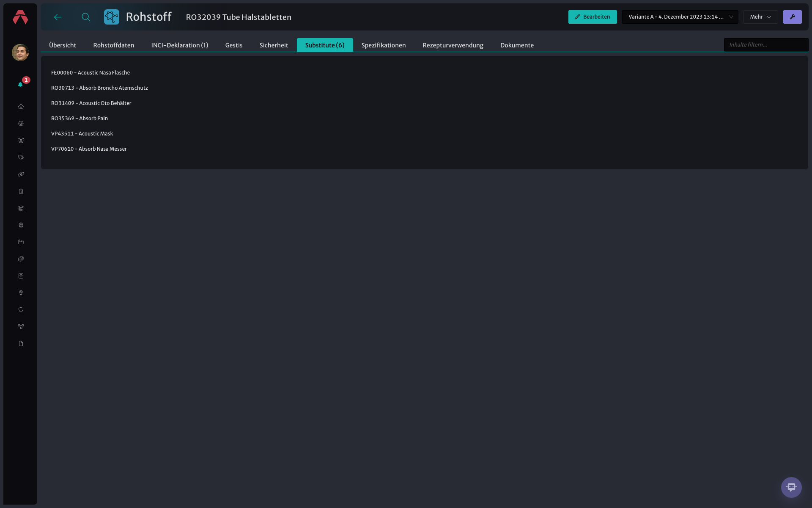Open substitute RO30713 – Absorb Broncho Atemschutz
This screenshot has width=812, height=508.
click(99, 88)
